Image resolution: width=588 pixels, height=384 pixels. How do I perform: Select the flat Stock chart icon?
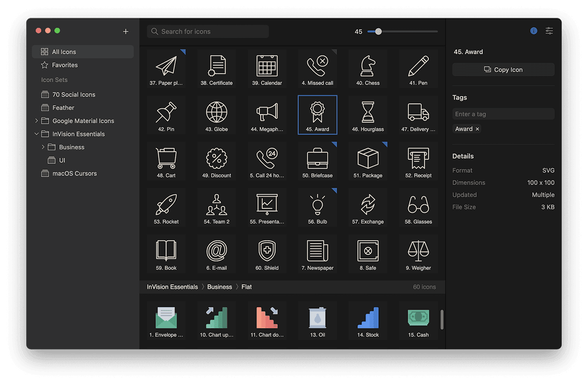(x=368, y=321)
